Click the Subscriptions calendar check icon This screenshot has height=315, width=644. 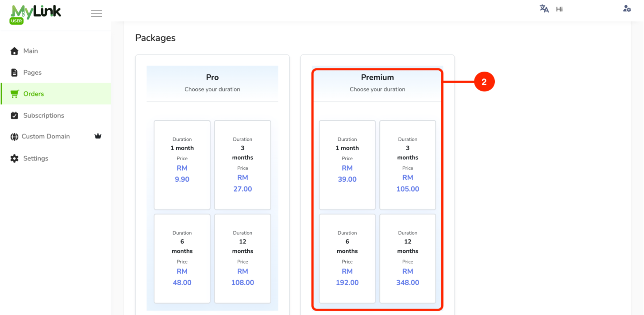(14, 115)
